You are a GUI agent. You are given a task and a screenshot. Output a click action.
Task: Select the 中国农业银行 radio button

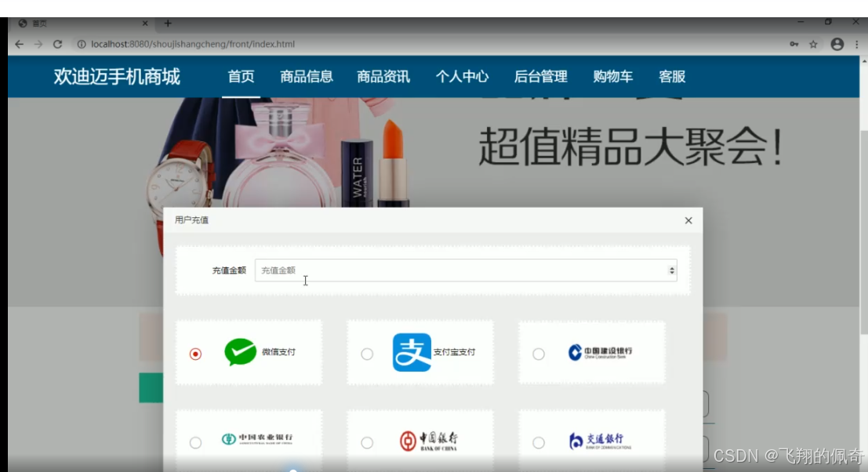click(195, 443)
